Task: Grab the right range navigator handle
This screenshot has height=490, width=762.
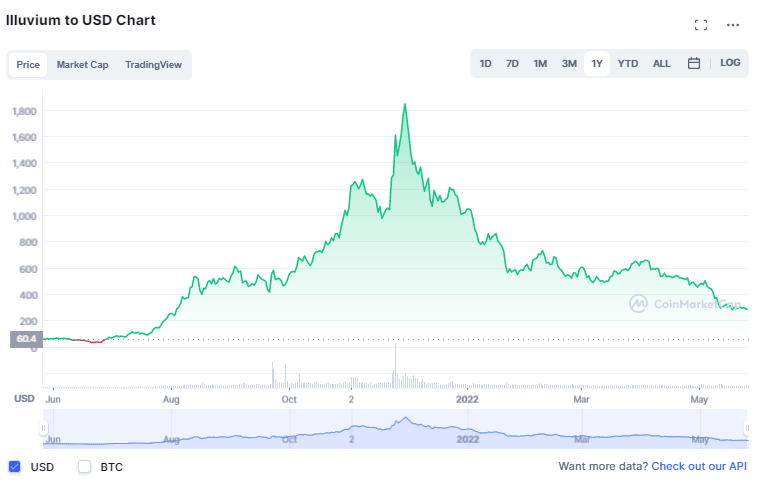Action: click(x=746, y=428)
